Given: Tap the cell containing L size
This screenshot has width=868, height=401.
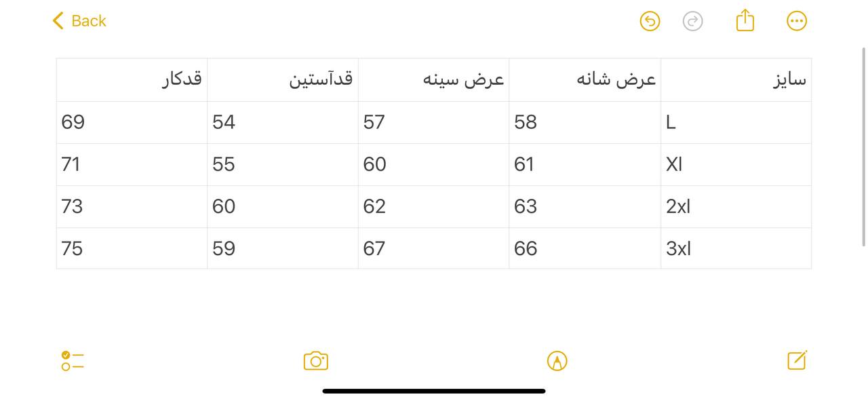Looking at the screenshot, I should [x=736, y=122].
